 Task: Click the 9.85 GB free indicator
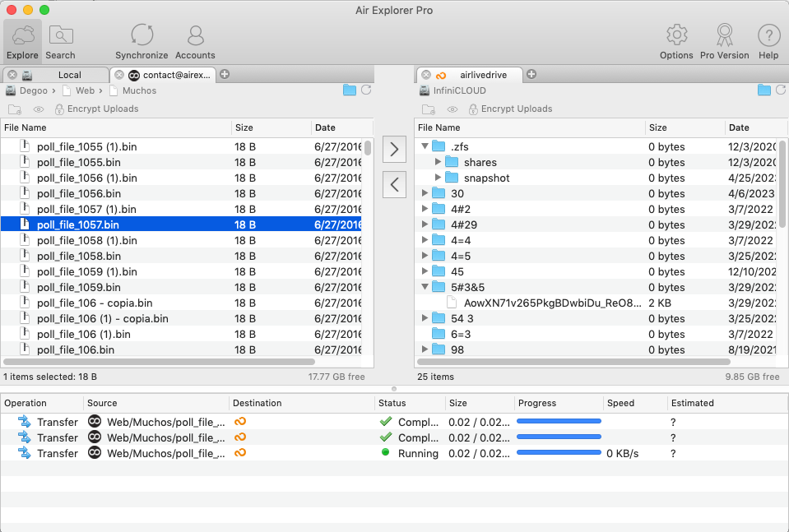[x=752, y=377]
